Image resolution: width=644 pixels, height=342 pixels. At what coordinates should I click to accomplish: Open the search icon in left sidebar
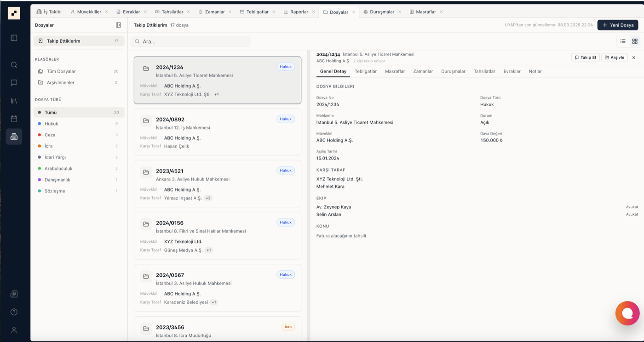pos(14,65)
